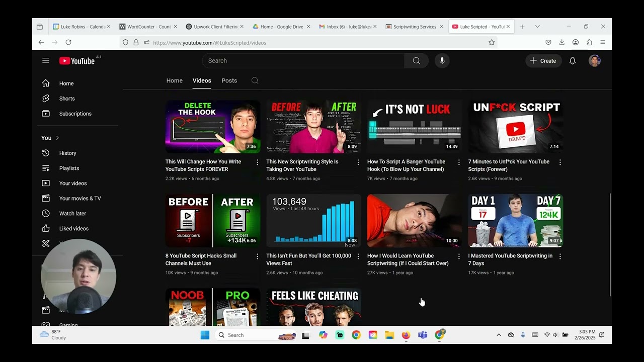This screenshot has width=644, height=362.
Task: Open options menu for '7 Minutes to Unf*ck' video
Action: tap(560, 162)
